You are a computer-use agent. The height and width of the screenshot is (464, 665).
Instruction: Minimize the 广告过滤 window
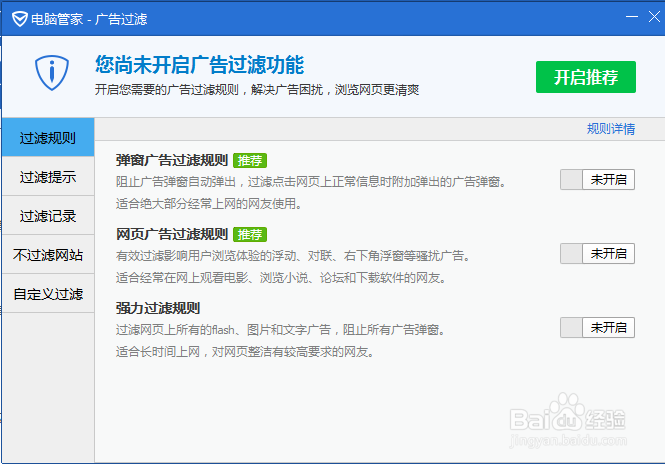pos(632,17)
